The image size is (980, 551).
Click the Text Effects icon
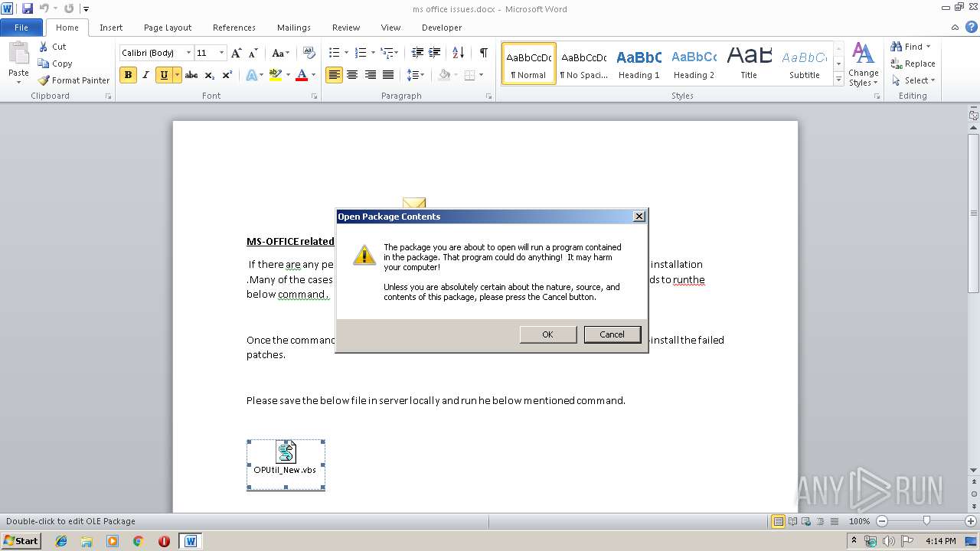(251, 75)
